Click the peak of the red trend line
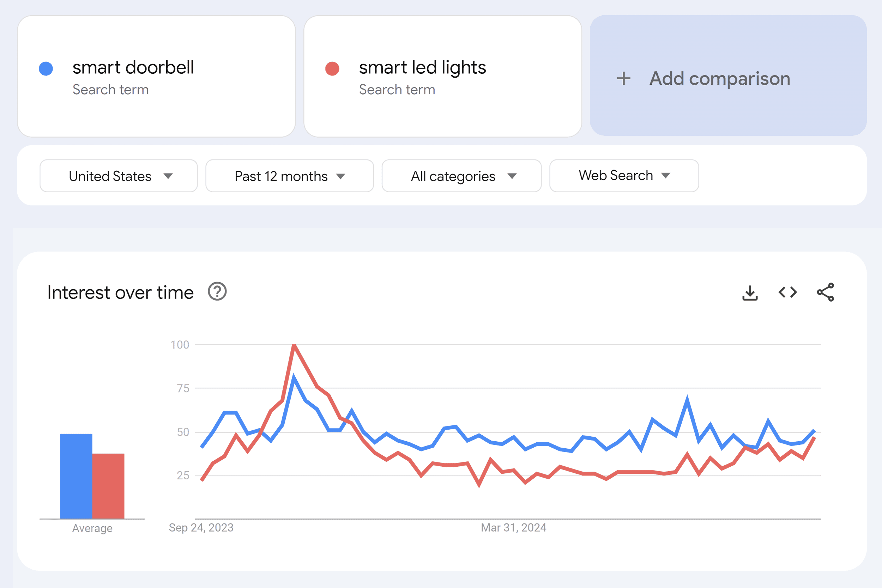Viewport: 882px width, 588px height. click(x=294, y=345)
